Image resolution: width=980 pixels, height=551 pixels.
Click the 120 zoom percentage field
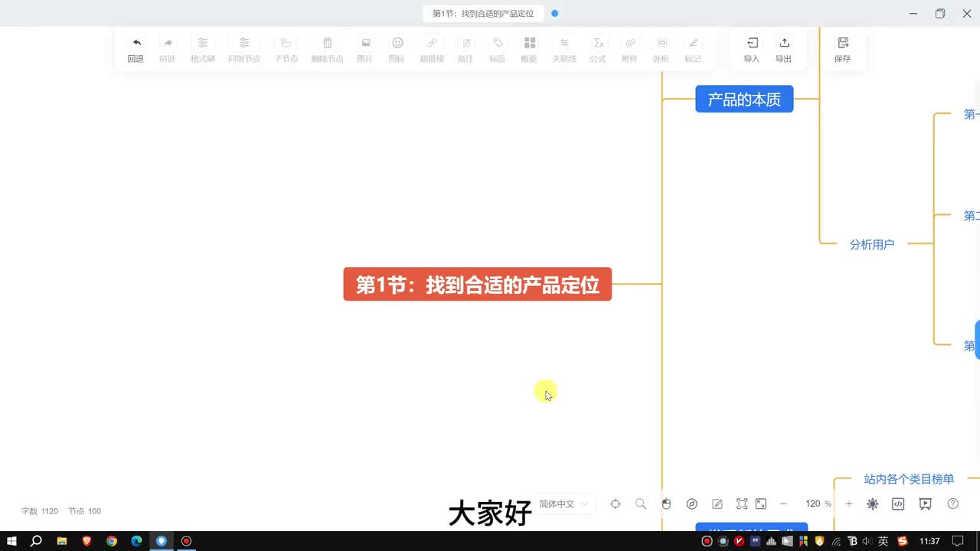coord(813,504)
